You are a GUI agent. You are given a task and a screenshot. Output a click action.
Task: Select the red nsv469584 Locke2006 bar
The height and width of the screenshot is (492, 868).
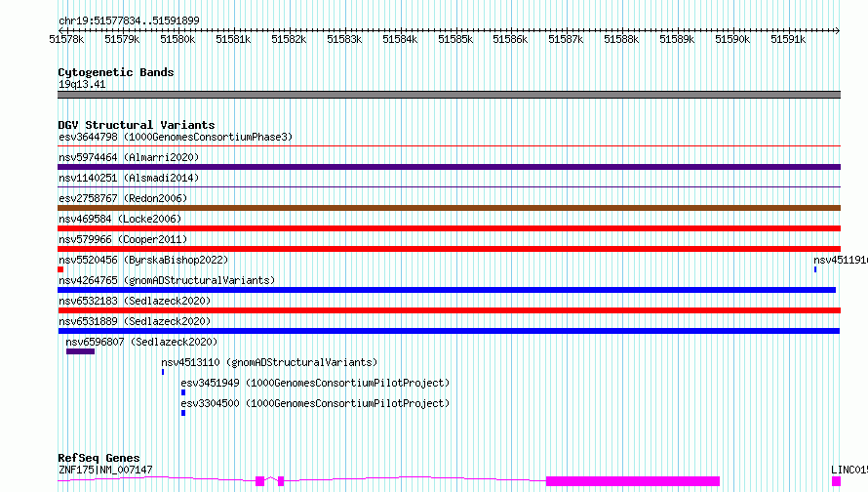(449, 228)
